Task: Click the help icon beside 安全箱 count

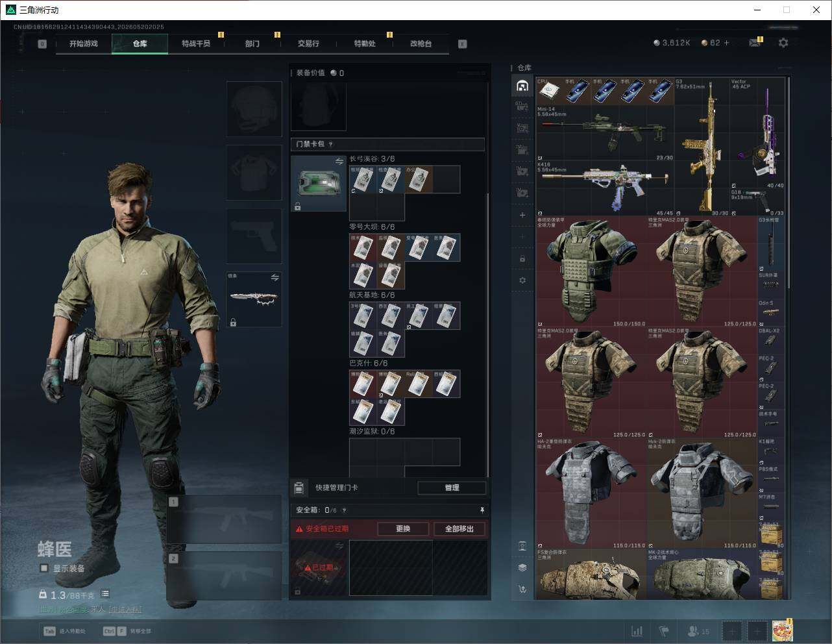Action: point(344,510)
